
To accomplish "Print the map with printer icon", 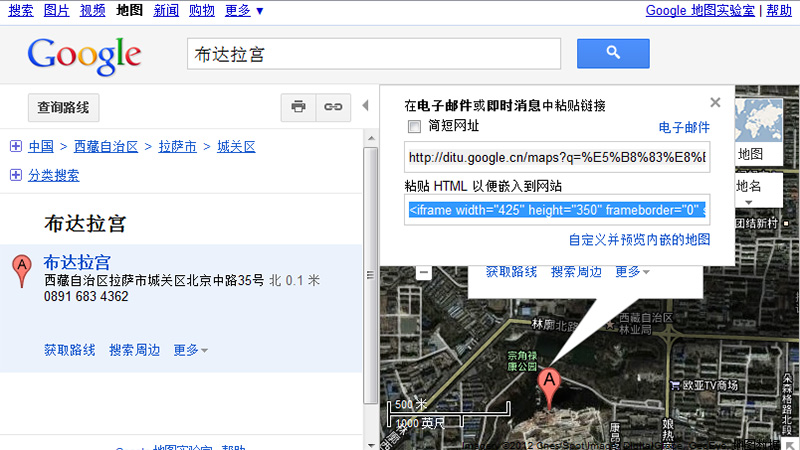I will (x=298, y=107).
